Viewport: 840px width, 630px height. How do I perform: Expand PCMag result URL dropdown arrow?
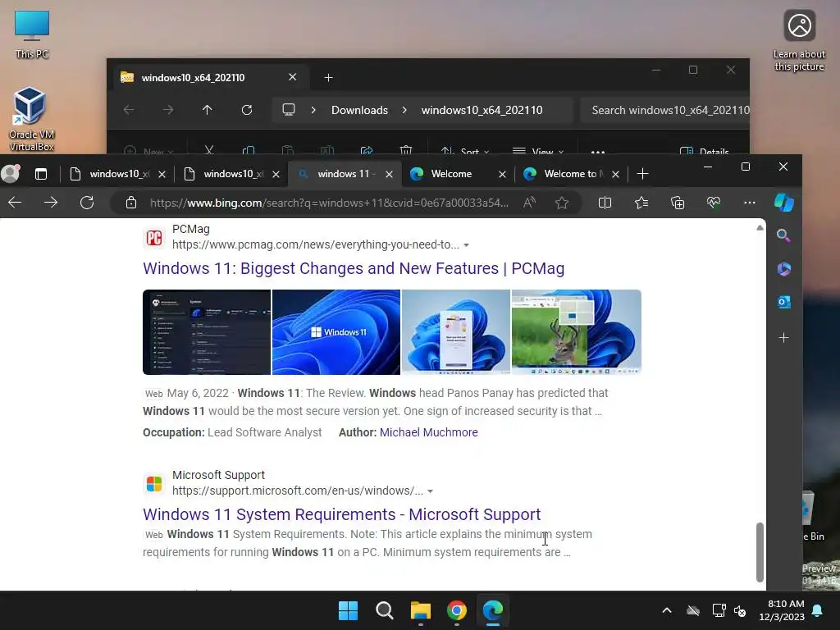pyautogui.click(x=466, y=244)
